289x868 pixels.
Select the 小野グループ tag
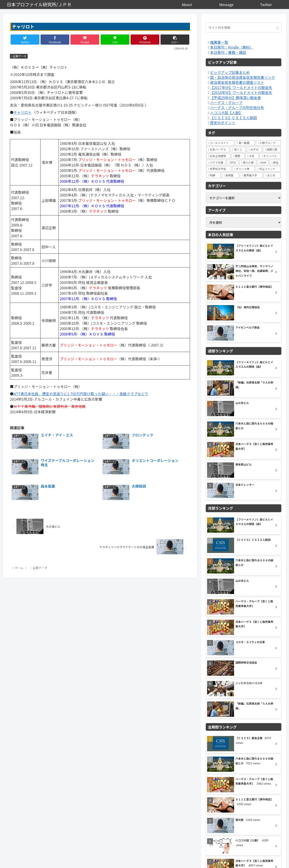[268, 143]
